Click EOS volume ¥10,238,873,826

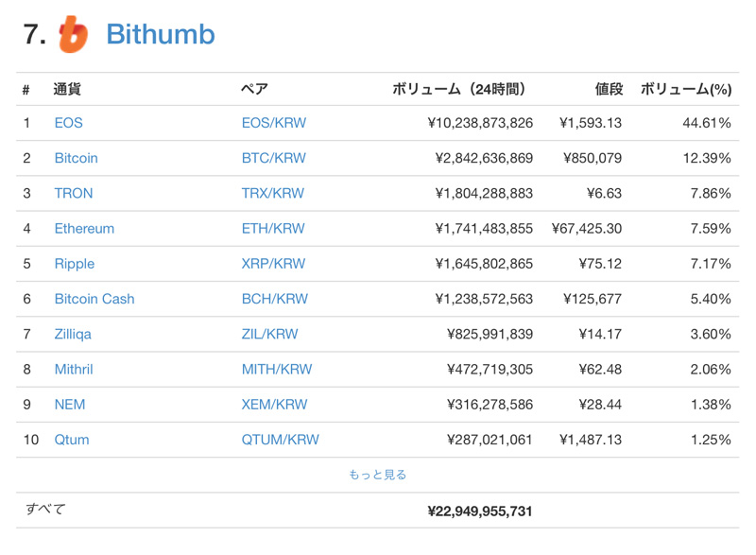pyautogui.click(x=480, y=123)
